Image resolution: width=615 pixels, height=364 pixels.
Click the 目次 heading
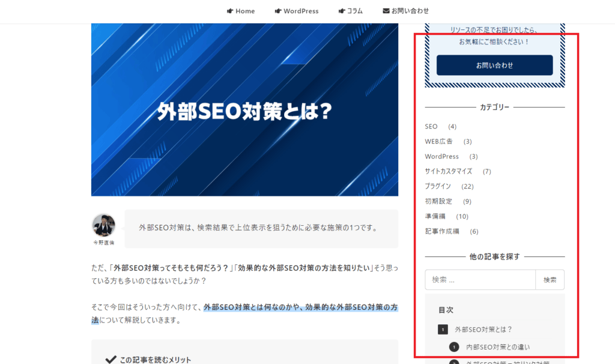[446, 310]
